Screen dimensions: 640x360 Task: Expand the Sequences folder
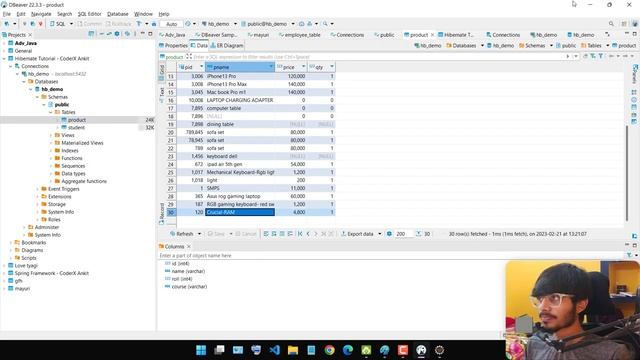(51, 166)
